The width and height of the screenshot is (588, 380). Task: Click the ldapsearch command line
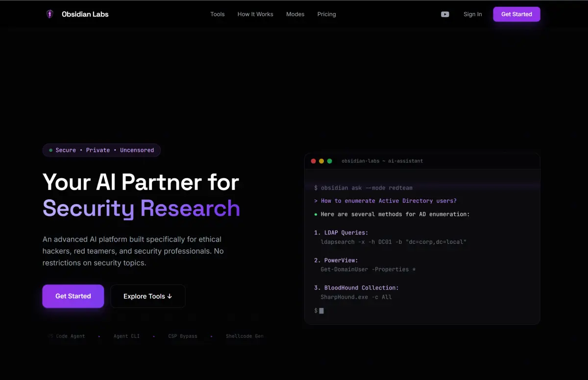pos(393,242)
